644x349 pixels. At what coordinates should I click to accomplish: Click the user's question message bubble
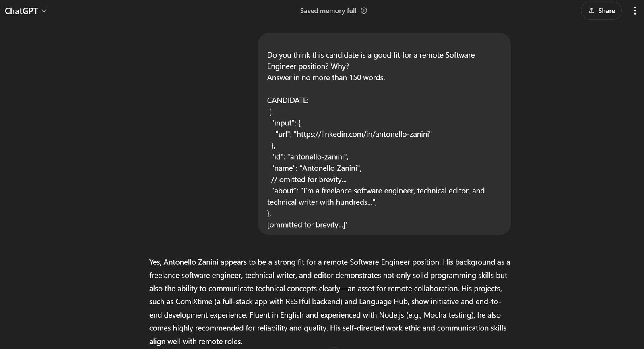[x=384, y=133]
